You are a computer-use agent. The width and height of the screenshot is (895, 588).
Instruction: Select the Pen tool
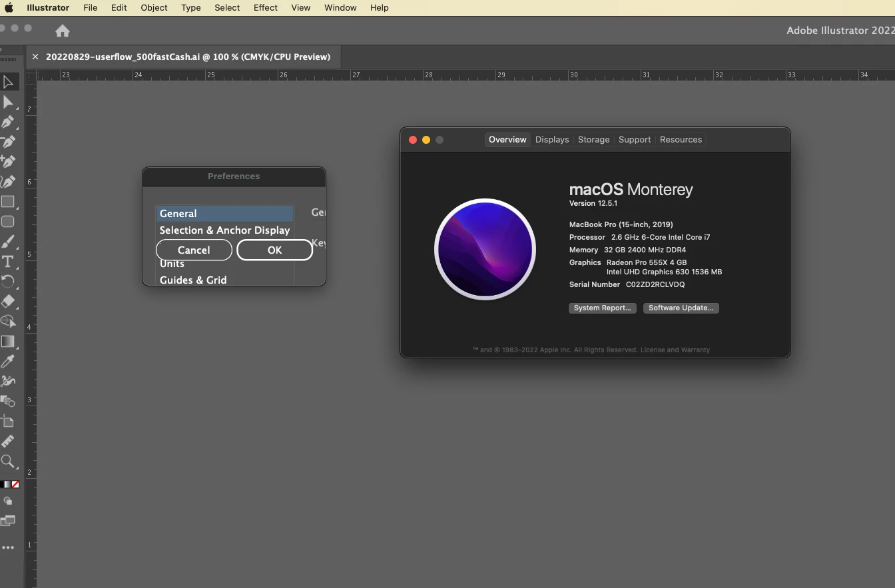coord(8,123)
